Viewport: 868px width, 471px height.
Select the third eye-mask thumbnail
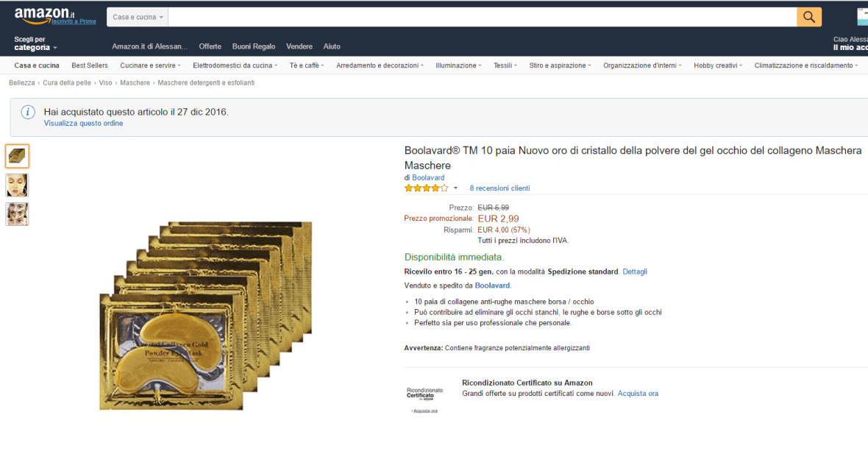pyautogui.click(x=17, y=214)
